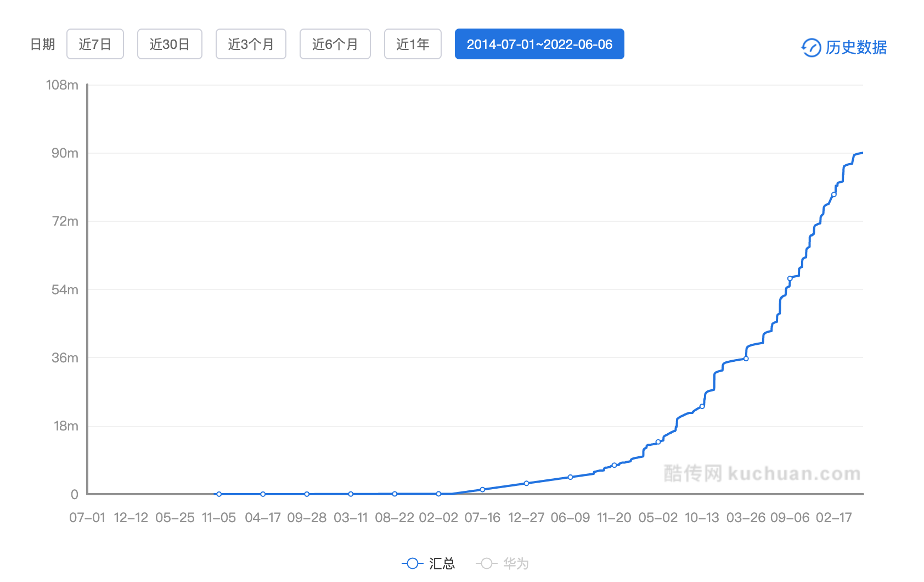Open the custom date range 2014-07-01~2022-06-06
The height and width of the screenshot is (582, 924).
539,44
